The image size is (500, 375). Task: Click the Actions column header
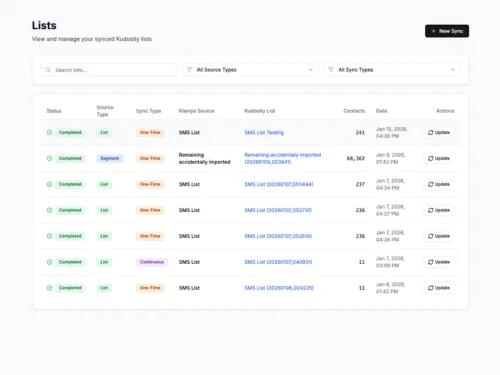(x=445, y=111)
